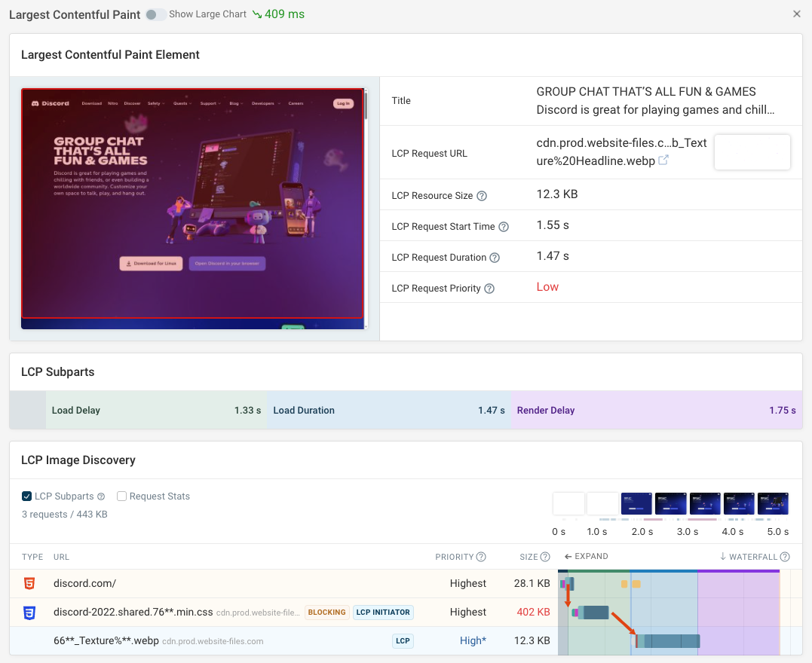Click the filmstrip frame above 3.0 s

pyautogui.click(x=705, y=503)
